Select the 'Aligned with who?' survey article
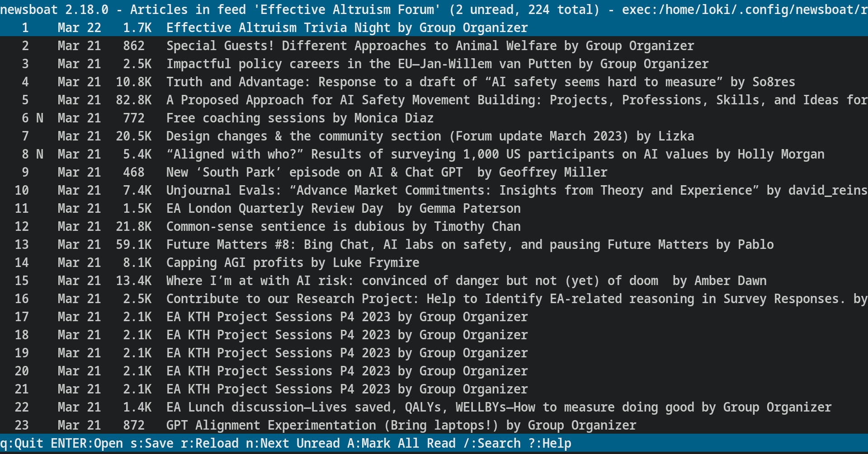The height and width of the screenshot is (454, 868). pos(495,154)
